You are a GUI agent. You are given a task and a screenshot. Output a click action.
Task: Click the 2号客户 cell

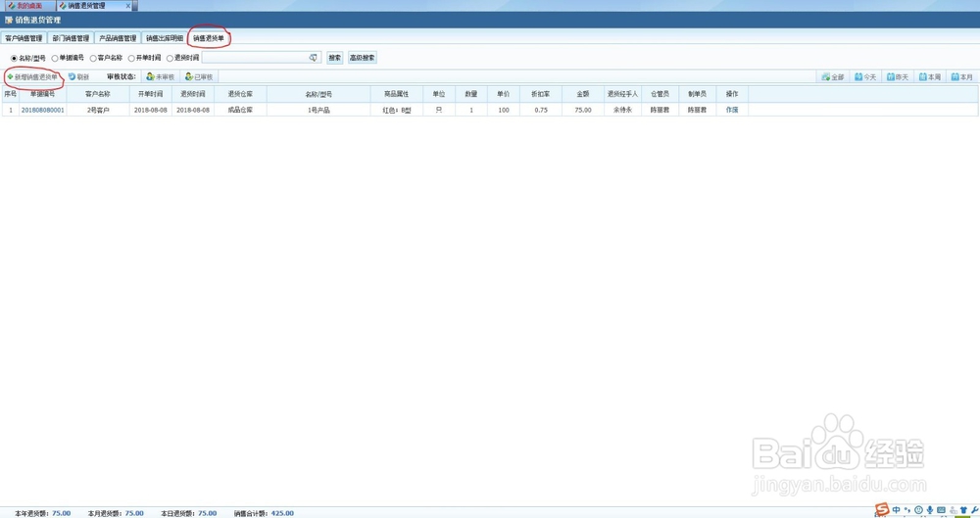(x=97, y=110)
